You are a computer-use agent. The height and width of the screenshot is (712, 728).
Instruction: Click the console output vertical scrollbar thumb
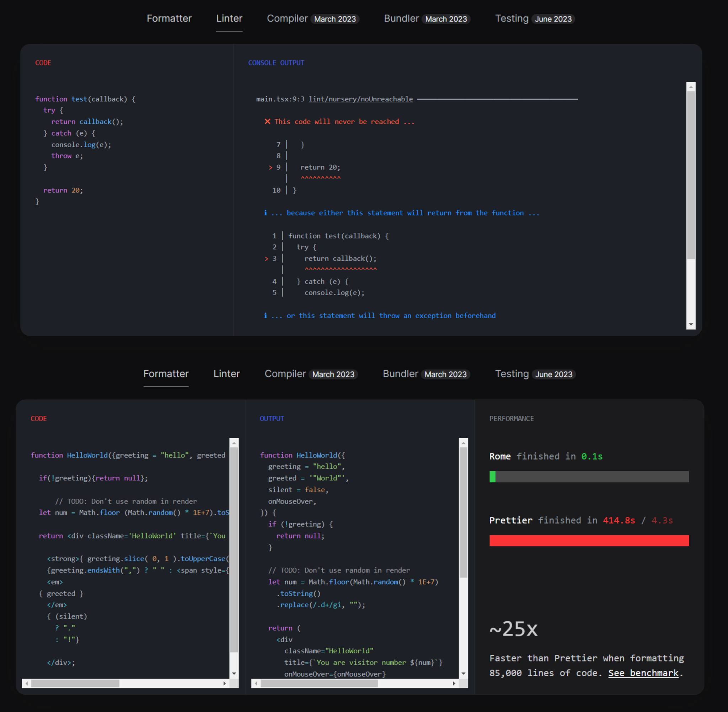[691, 175]
